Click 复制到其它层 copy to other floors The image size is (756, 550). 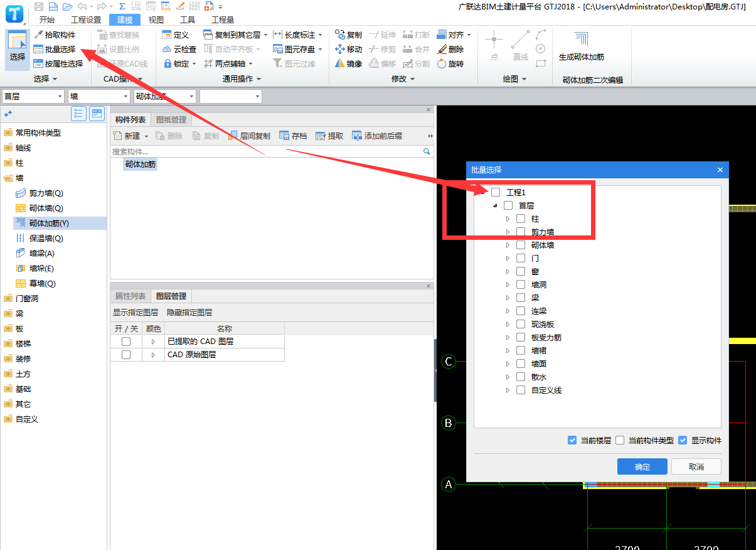pyautogui.click(x=235, y=35)
